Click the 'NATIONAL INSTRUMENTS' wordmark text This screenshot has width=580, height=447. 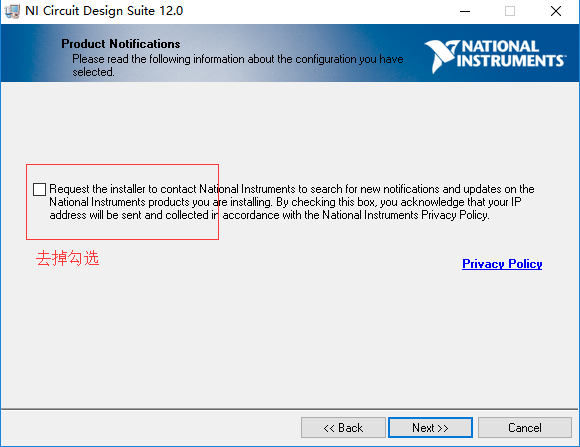click(510, 54)
